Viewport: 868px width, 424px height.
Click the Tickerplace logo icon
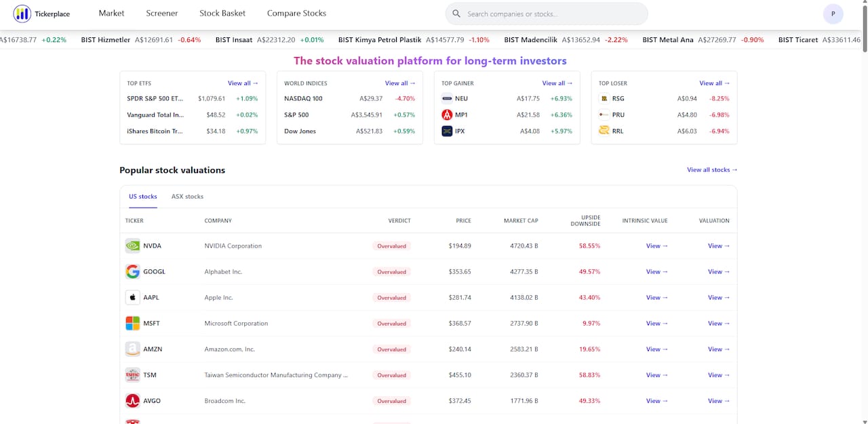point(22,14)
